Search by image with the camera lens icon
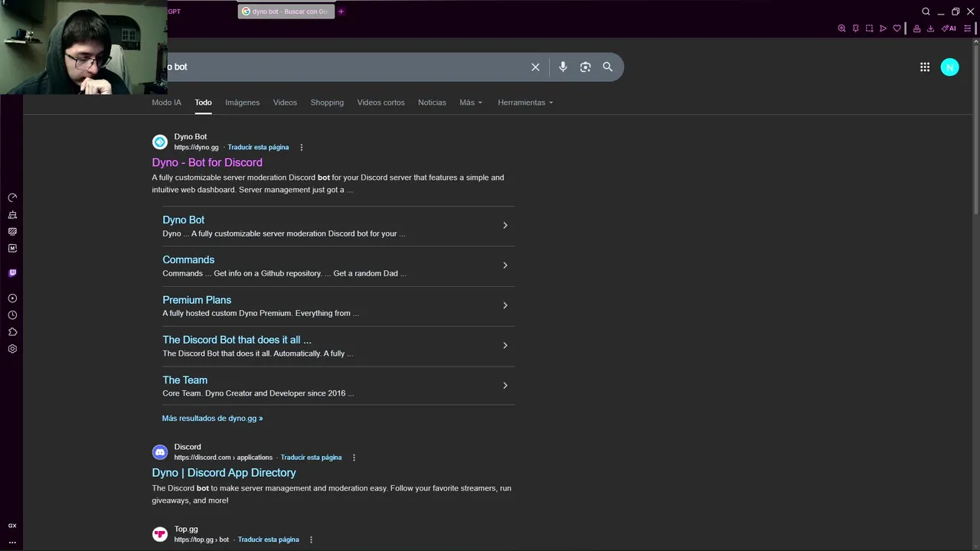 585,67
